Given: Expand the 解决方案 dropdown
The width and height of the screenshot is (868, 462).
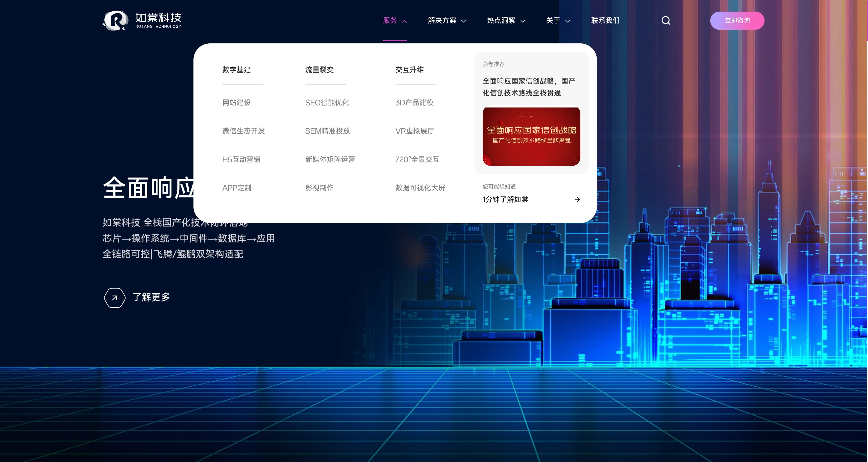Looking at the screenshot, I should [x=446, y=20].
